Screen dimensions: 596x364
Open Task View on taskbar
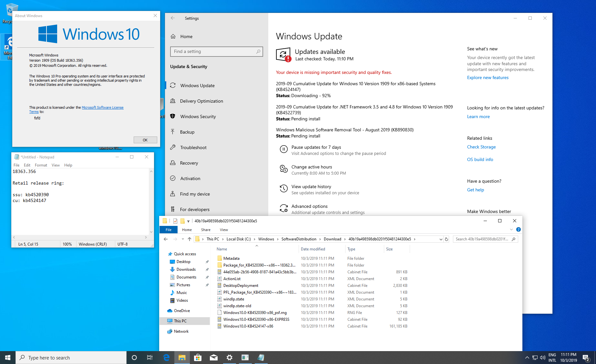[150, 358]
